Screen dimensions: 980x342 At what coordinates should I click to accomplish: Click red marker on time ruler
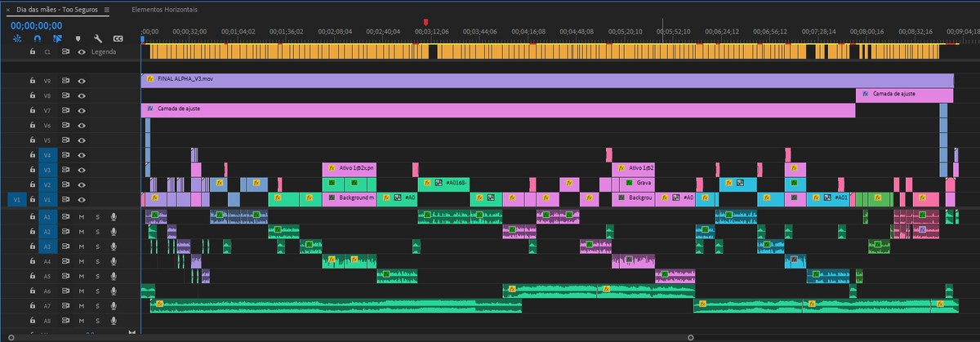click(425, 22)
